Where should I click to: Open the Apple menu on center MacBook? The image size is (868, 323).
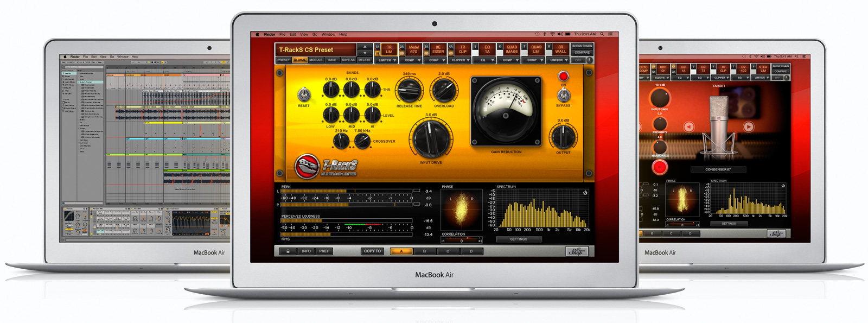[258, 34]
